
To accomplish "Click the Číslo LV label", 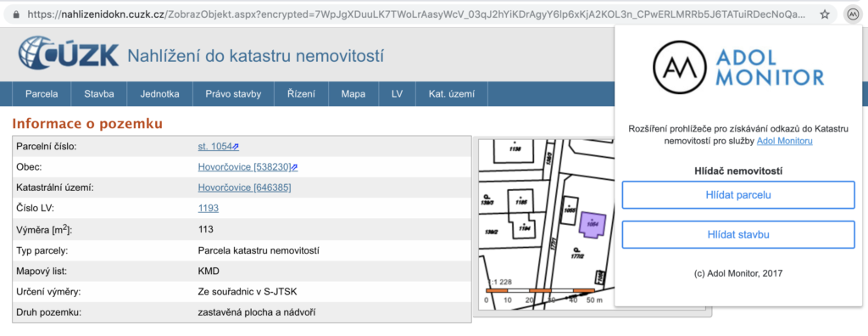I will tap(36, 208).
